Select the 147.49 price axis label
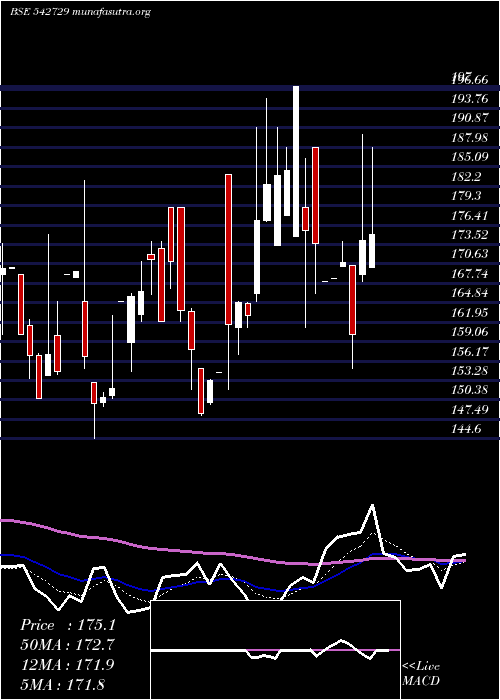500x700 pixels. pos(470,409)
